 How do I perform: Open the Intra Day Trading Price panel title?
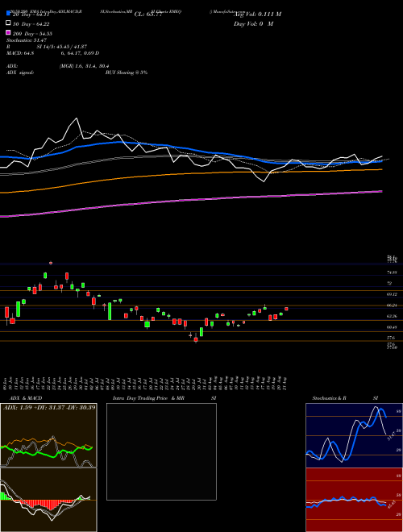pos(148,398)
